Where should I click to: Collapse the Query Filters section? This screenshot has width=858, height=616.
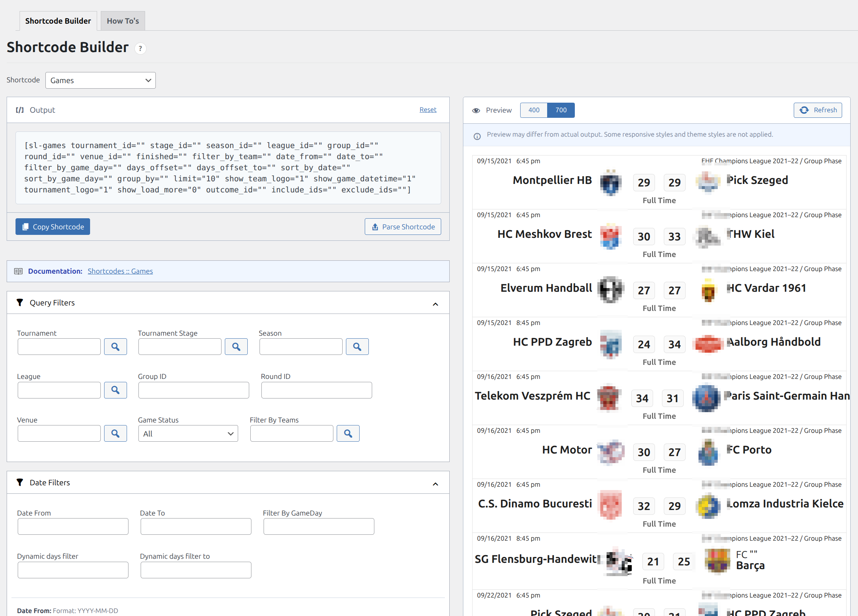[435, 304]
